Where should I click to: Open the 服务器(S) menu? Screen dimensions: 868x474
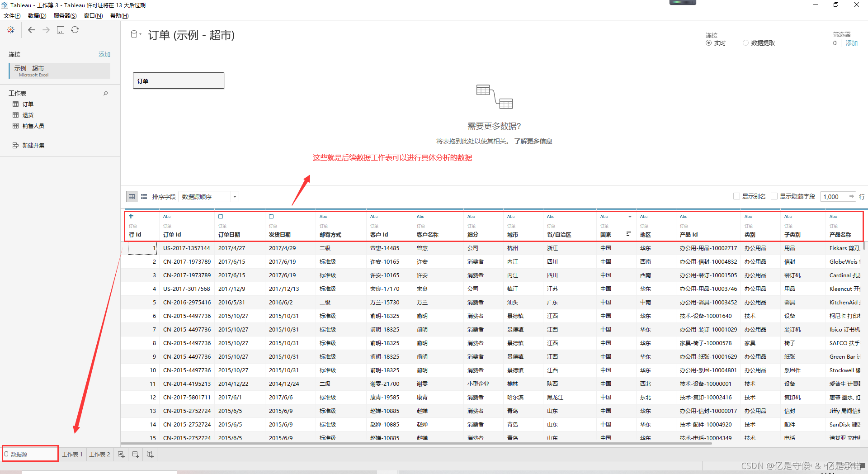[x=65, y=16]
